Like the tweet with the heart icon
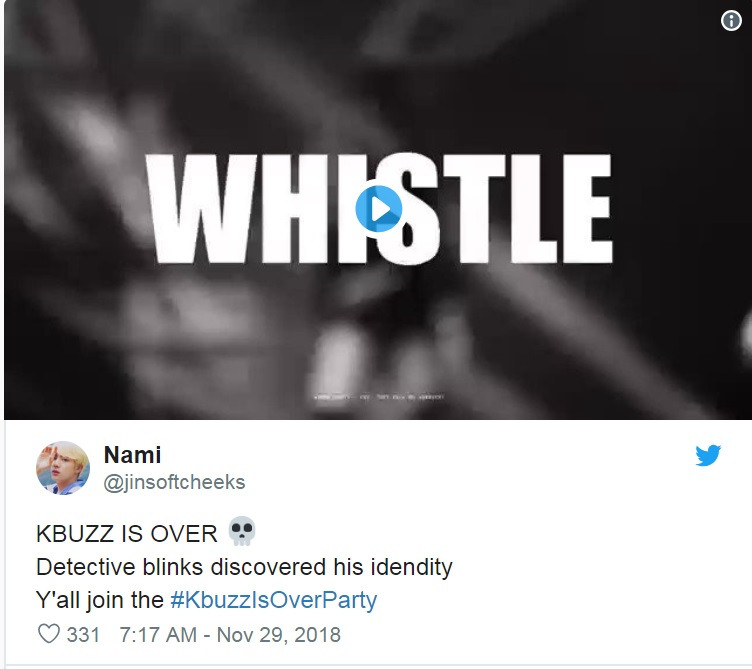Viewport: 752px width, 669px height. (48, 634)
